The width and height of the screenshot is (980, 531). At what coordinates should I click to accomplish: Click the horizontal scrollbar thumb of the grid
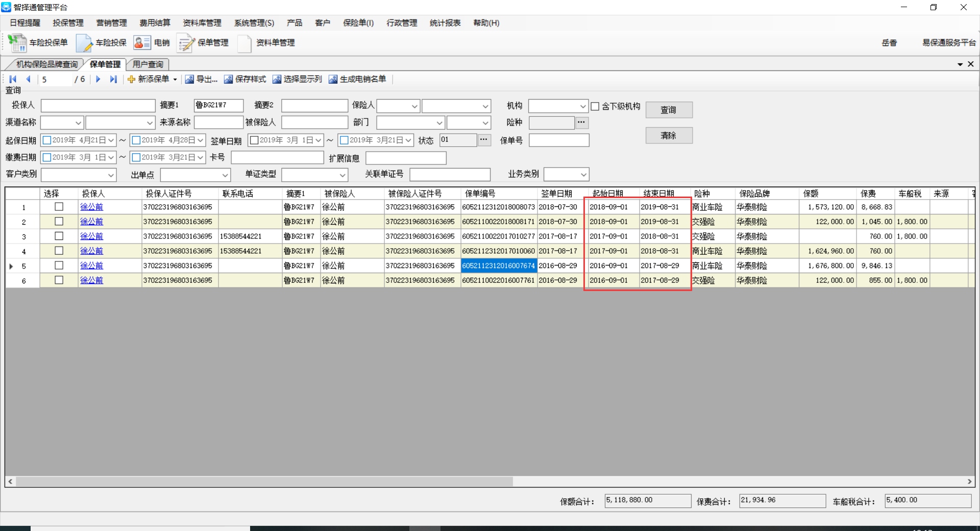point(264,481)
